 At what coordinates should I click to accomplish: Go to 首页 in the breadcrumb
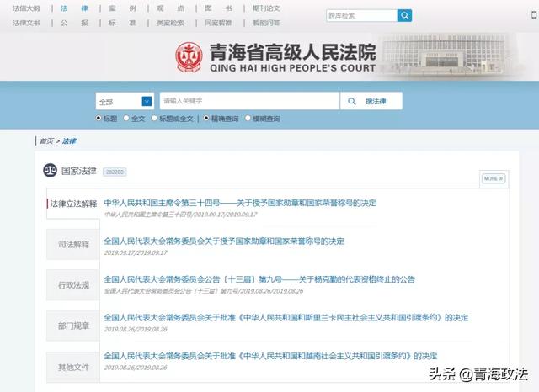(47, 141)
